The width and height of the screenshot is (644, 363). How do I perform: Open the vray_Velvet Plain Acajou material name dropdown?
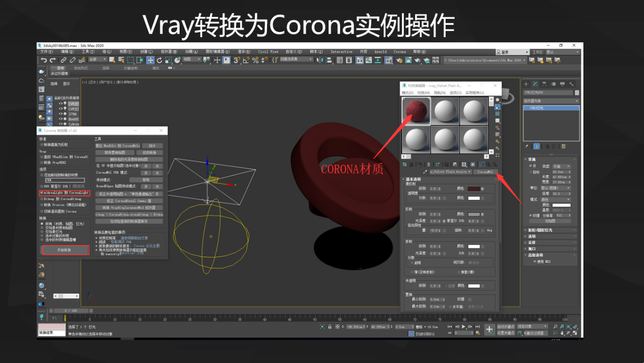pyautogui.click(x=469, y=172)
